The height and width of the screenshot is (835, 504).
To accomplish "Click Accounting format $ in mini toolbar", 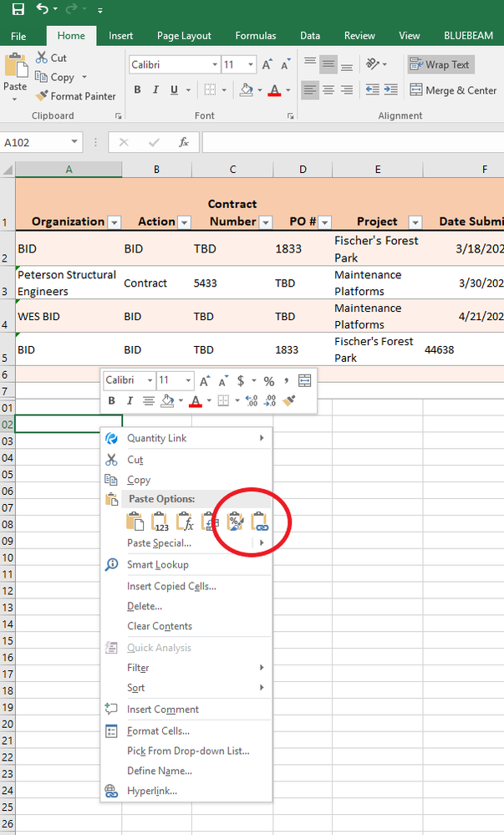I will (x=241, y=381).
